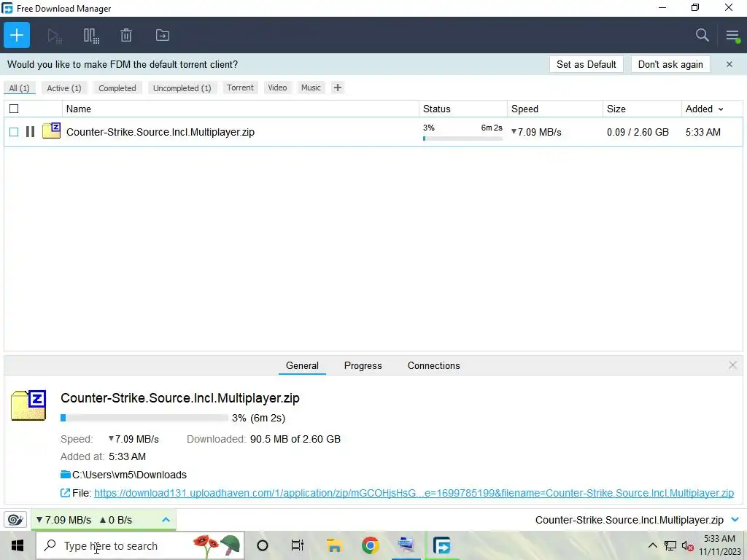Show hidden system tray icons
The height and width of the screenshot is (560, 747).
[x=653, y=545]
